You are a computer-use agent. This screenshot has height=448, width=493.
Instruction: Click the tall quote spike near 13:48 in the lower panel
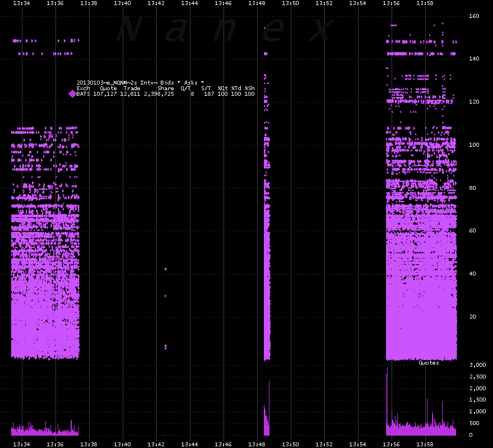pyautogui.click(x=269, y=408)
